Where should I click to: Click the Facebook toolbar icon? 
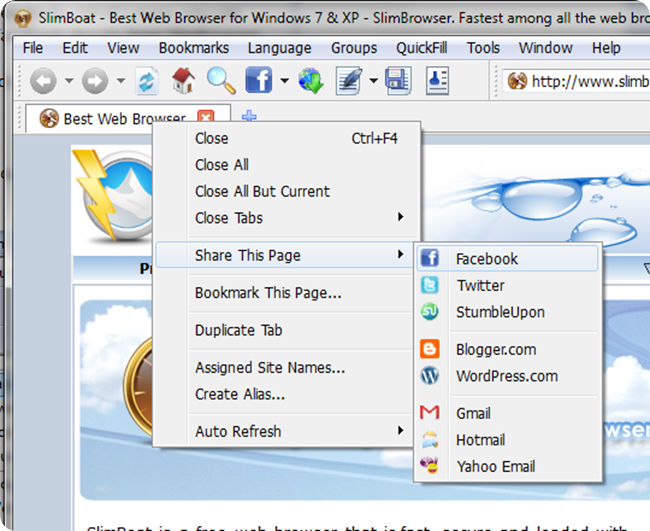(259, 80)
